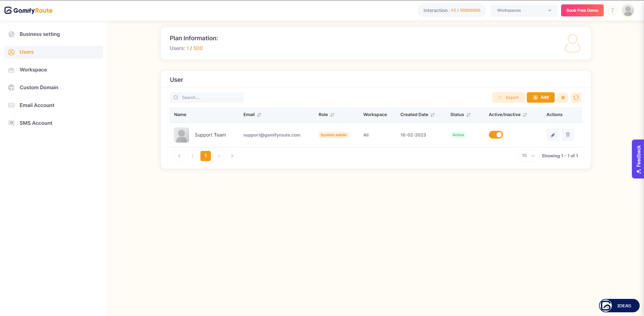
Task: Open Custom Domain in sidebar
Action: click(39, 88)
